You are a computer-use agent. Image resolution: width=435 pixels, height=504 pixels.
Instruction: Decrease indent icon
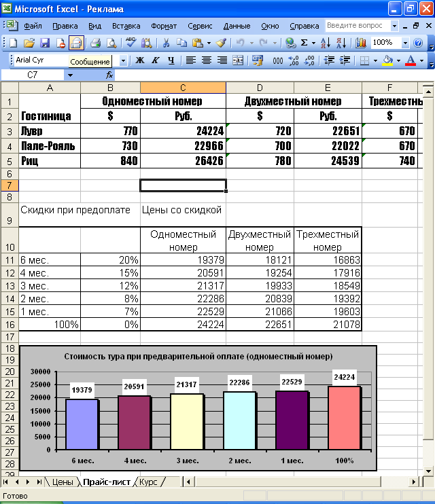tap(329, 60)
